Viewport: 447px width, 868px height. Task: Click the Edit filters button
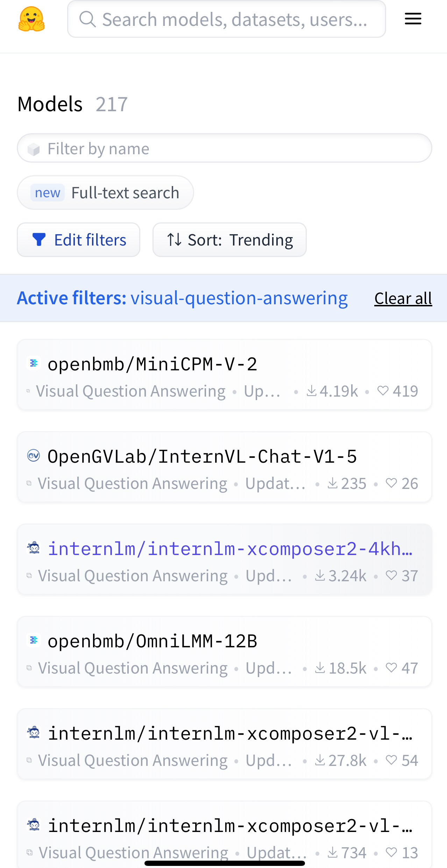tap(79, 240)
